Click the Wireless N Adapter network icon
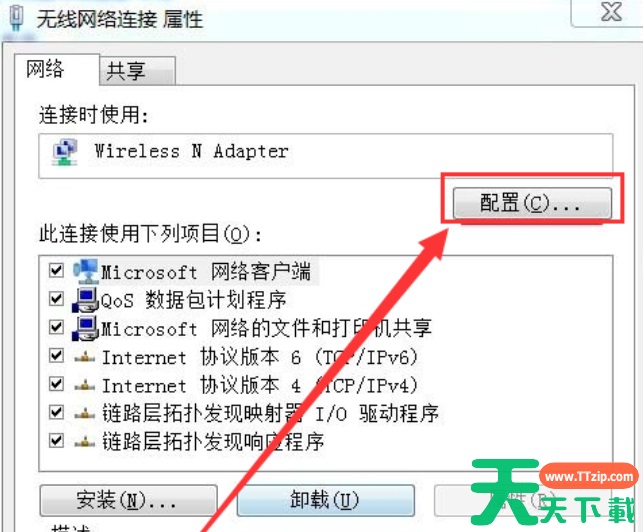This screenshot has height=532, width=643. pyautogui.click(x=65, y=152)
